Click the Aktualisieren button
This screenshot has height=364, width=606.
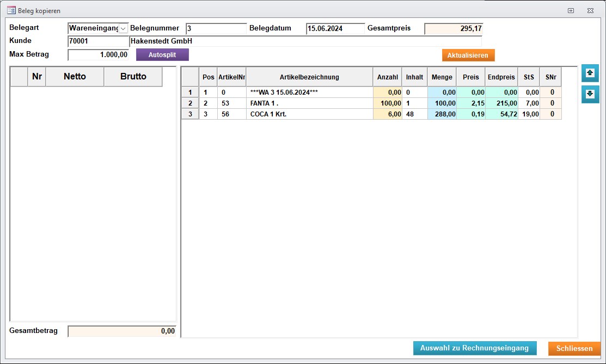[x=468, y=55]
